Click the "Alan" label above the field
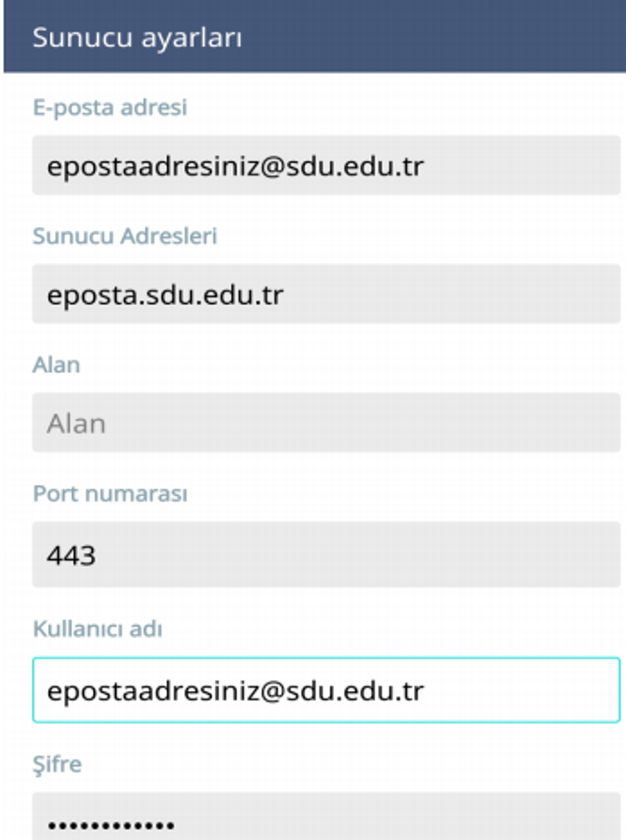This screenshot has height=840, width=626. [56, 364]
